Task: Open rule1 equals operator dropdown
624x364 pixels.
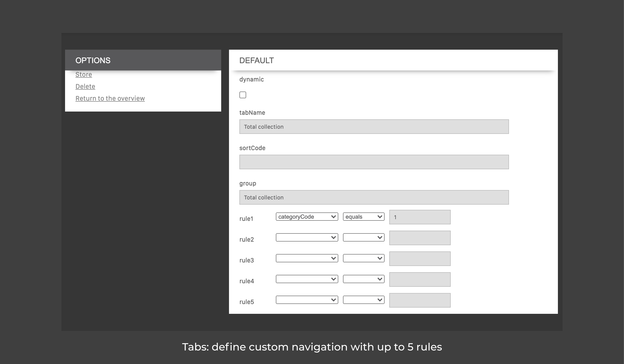Action: point(364,217)
